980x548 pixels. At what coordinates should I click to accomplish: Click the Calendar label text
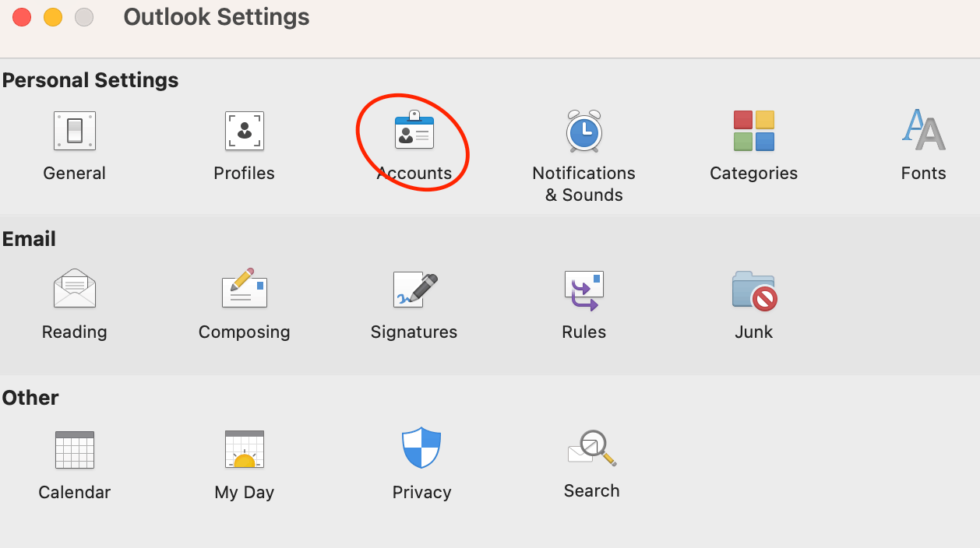[75, 493]
